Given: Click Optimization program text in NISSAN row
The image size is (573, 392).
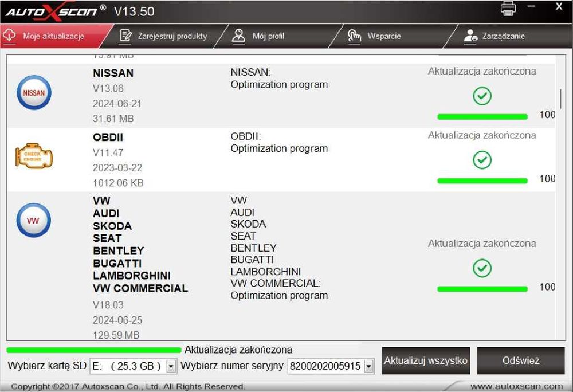Looking at the screenshot, I should tap(279, 84).
